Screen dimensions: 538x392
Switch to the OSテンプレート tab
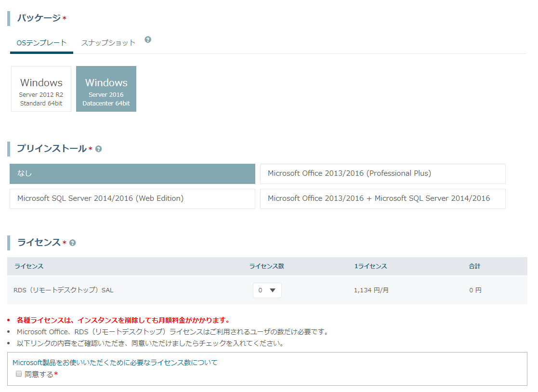[x=41, y=43]
